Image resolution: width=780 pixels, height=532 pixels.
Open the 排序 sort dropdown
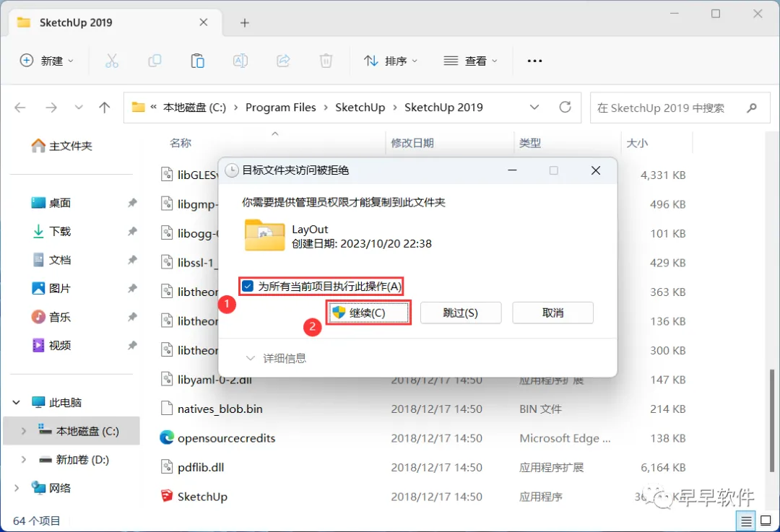pos(391,61)
